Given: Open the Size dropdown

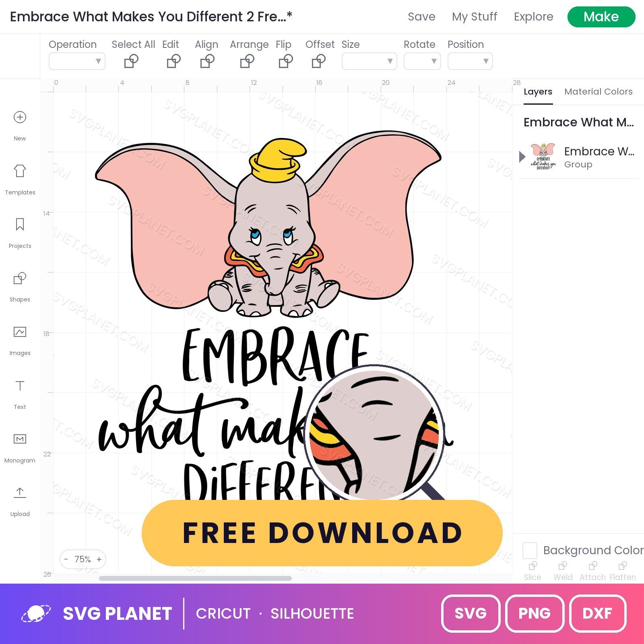Looking at the screenshot, I should pos(369,61).
